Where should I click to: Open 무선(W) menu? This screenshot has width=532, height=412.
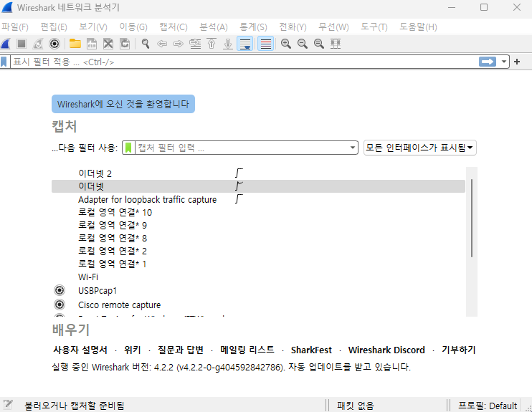coord(333,27)
